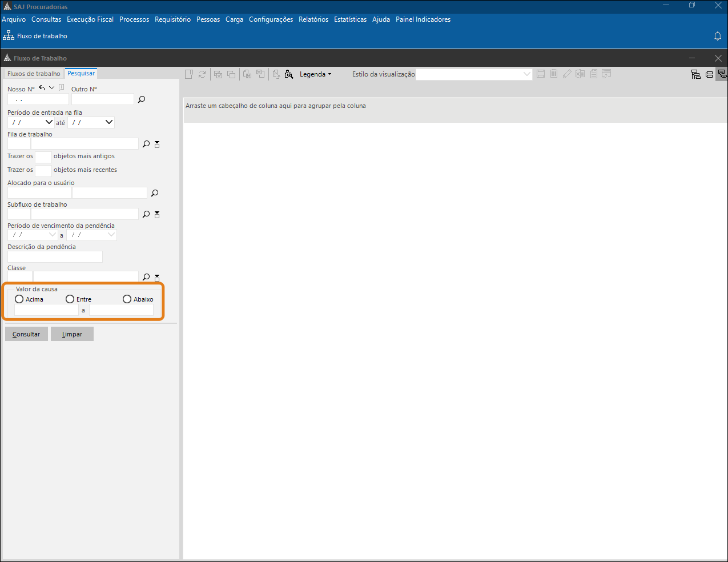Click the Consultar button
The height and width of the screenshot is (562, 728).
26,334
